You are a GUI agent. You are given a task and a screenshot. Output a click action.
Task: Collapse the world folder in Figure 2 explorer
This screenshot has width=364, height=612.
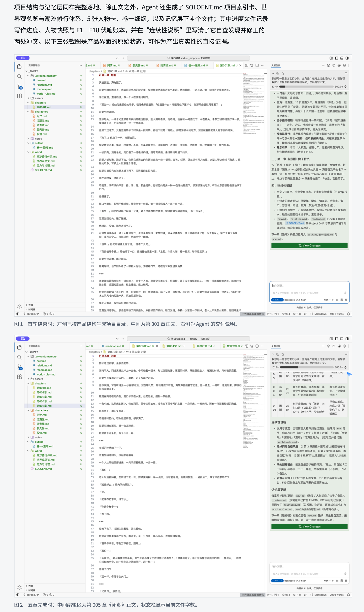55,451
